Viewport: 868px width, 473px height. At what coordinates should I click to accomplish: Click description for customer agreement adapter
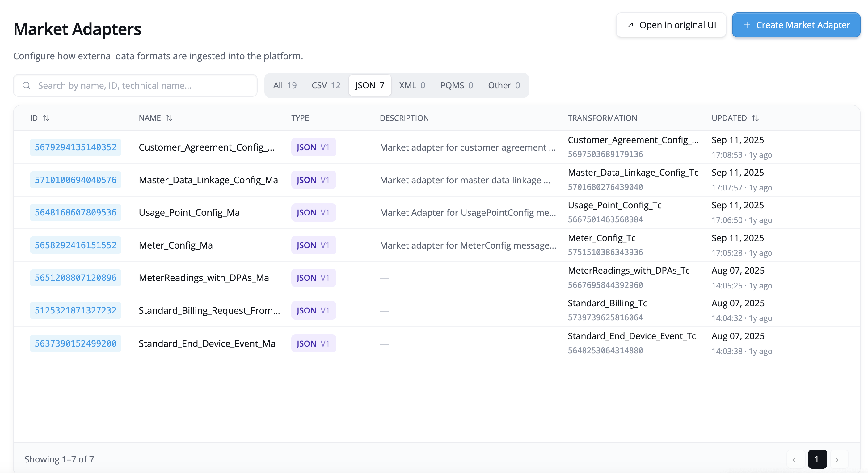(x=467, y=147)
